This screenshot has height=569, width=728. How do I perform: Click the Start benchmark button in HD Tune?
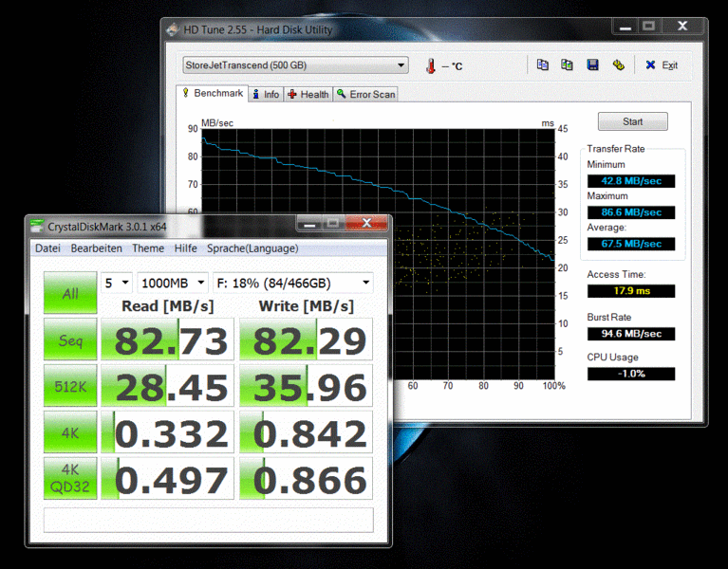[633, 121]
